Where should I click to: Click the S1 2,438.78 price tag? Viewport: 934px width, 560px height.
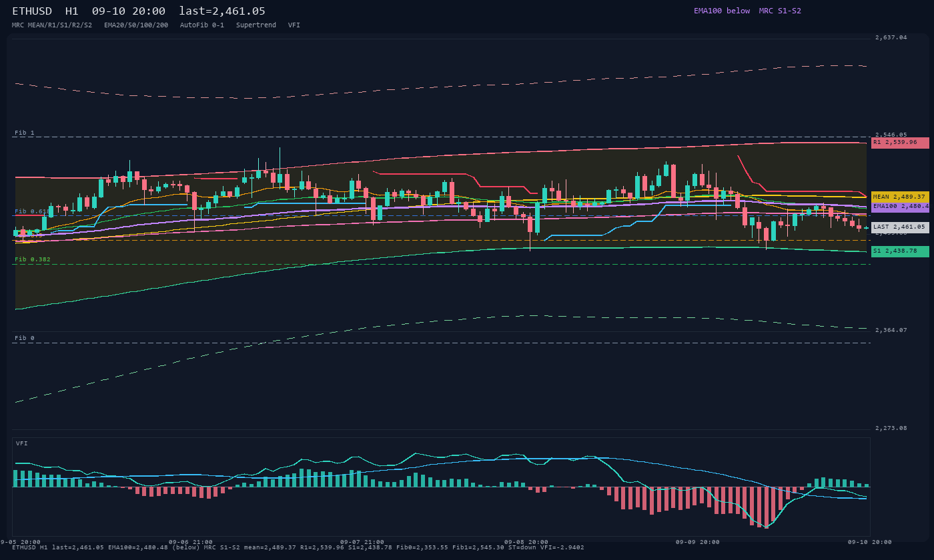[900, 251]
